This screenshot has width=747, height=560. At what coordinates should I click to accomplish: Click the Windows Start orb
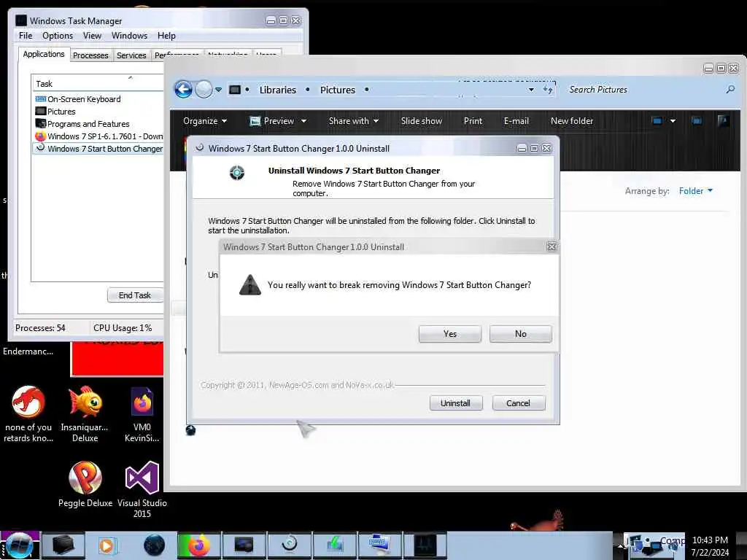19,545
